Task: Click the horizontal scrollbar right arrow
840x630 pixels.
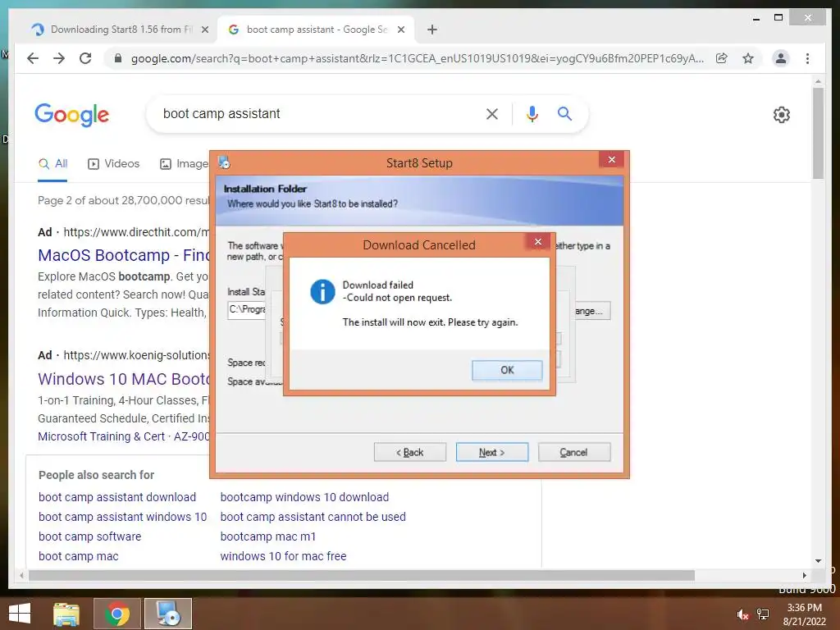Action: (x=804, y=575)
